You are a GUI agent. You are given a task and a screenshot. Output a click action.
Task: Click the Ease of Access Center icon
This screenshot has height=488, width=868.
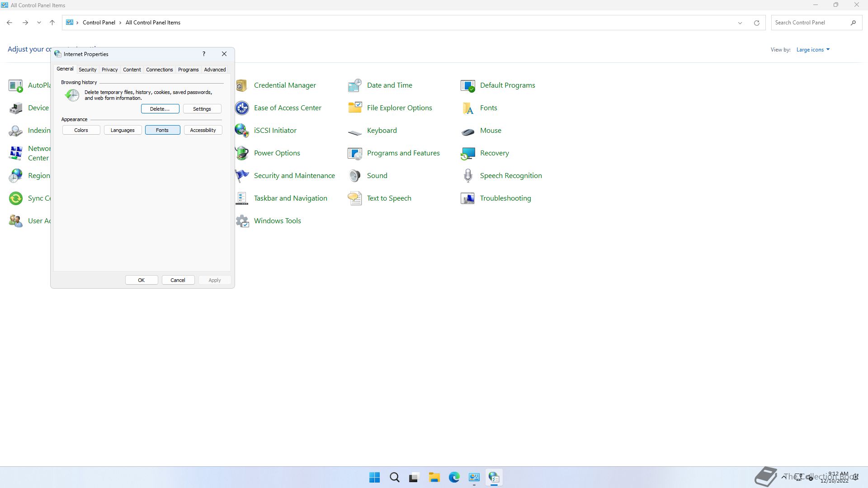pos(242,108)
